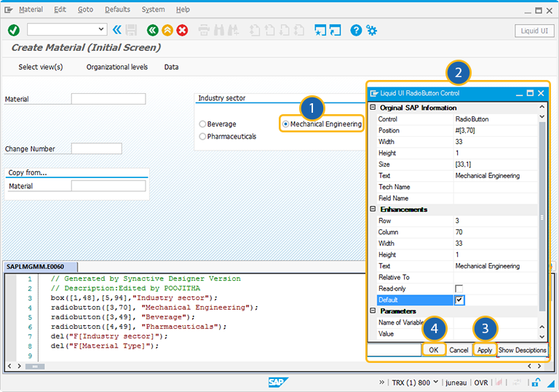The height and width of the screenshot is (392, 559).
Task: Click Cancel in the RadioButton Control dialog
Action: tap(459, 350)
